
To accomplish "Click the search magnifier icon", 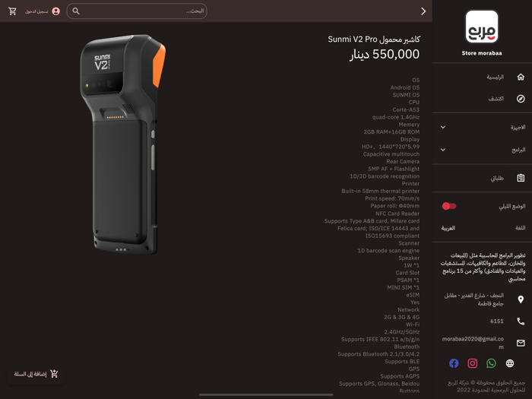I will tap(76, 11).
